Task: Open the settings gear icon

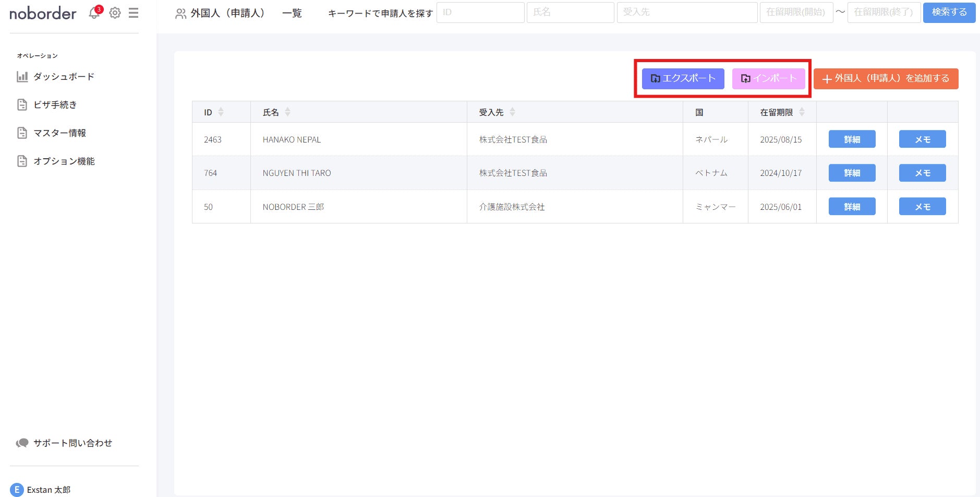Action: coord(115,13)
